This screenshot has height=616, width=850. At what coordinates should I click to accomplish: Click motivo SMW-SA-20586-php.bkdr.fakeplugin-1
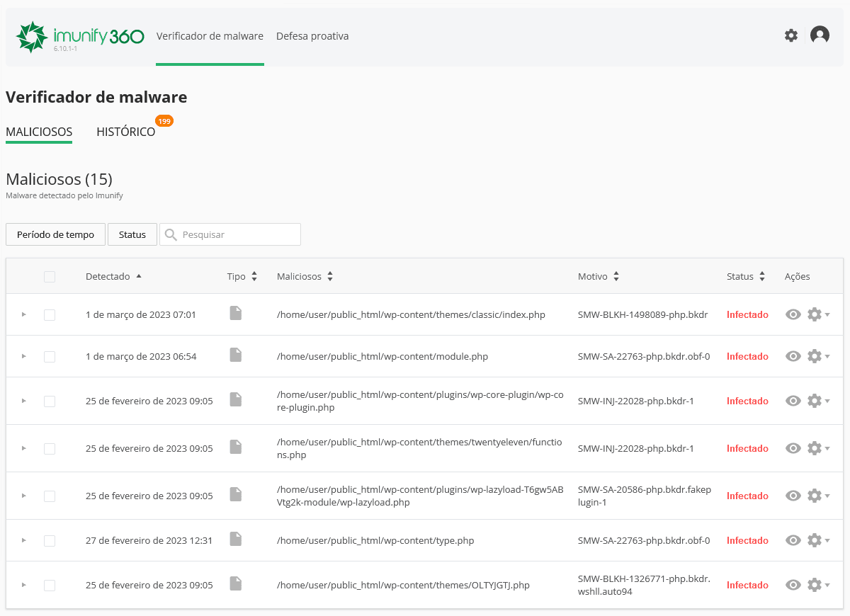pyautogui.click(x=645, y=496)
